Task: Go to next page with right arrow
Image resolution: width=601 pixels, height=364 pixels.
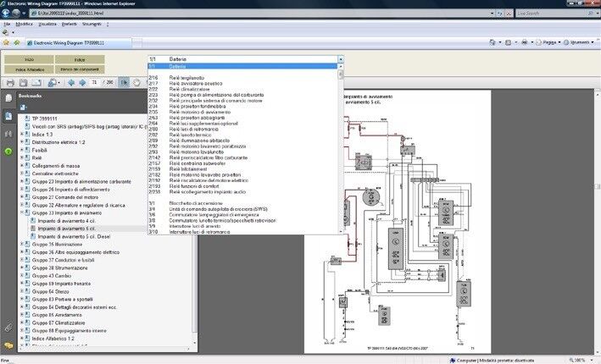Action: 82,82
